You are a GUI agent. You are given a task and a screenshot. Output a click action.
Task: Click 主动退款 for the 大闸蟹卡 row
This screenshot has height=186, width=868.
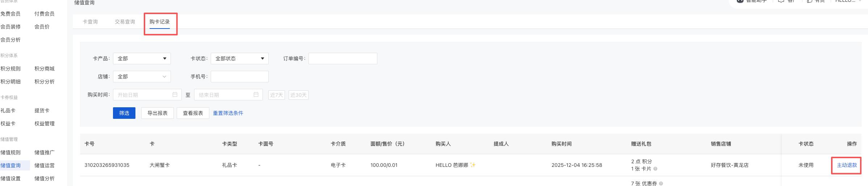[847, 165]
